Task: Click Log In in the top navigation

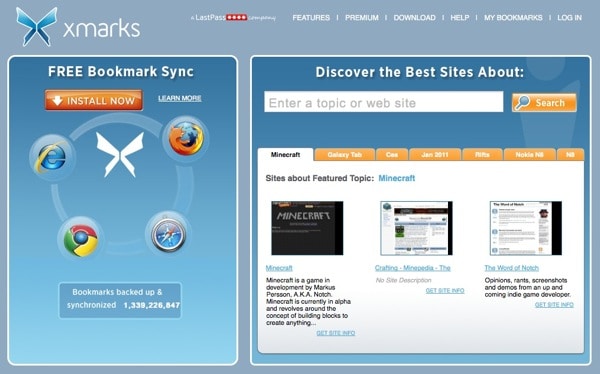Action: point(569,18)
